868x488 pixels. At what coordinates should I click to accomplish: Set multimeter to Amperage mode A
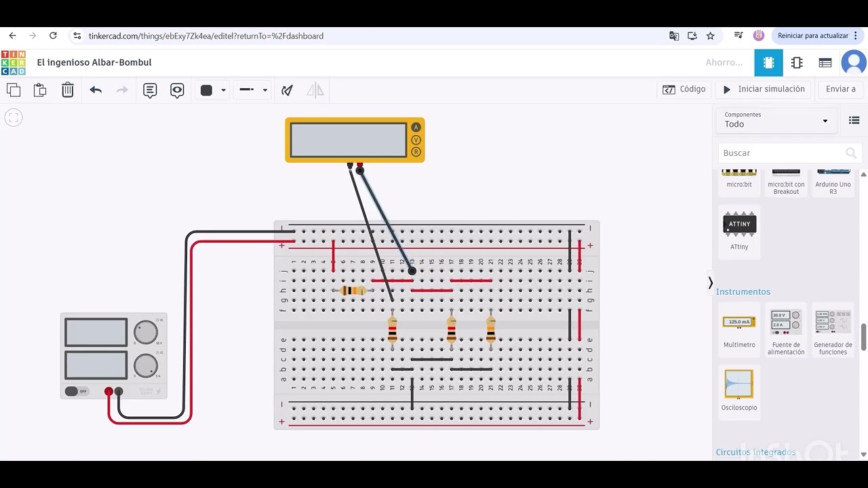tap(416, 127)
